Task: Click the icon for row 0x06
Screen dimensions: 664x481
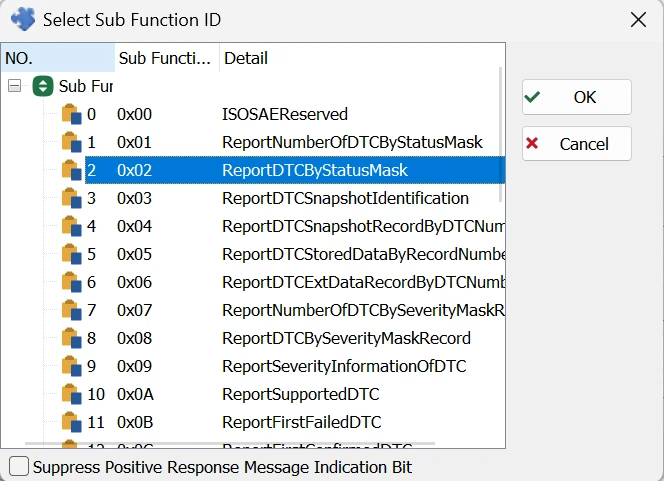Action: tap(72, 282)
